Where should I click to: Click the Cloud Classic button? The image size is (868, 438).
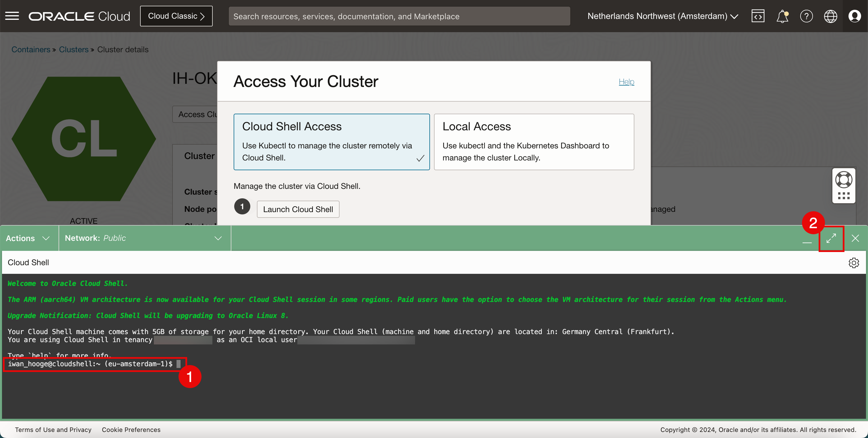(x=176, y=16)
